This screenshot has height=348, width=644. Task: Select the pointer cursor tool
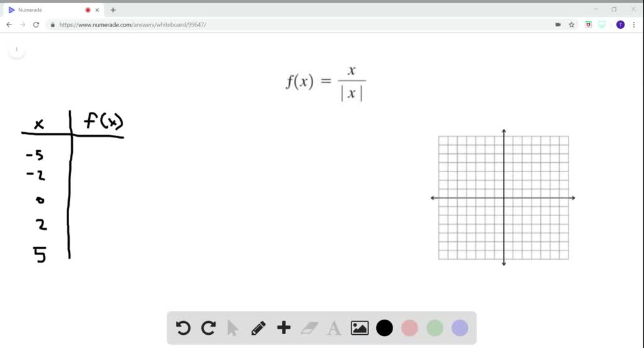[x=233, y=329]
